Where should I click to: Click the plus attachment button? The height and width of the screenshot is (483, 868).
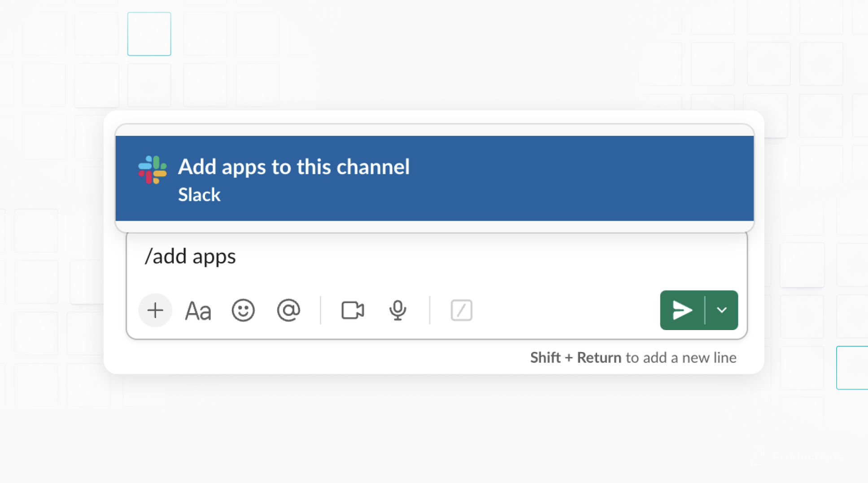155,310
